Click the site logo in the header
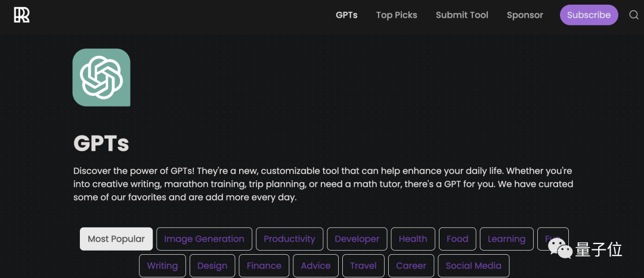The width and height of the screenshot is (644, 278). click(x=22, y=15)
